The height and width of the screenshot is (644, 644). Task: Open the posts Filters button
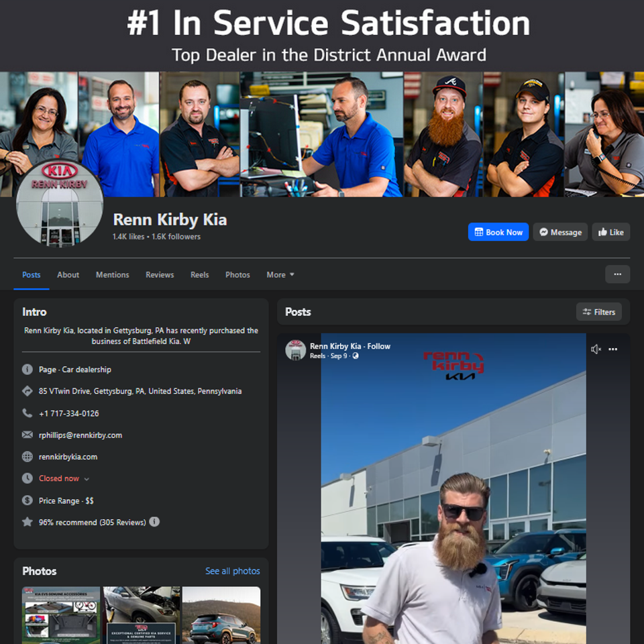click(x=599, y=312)
